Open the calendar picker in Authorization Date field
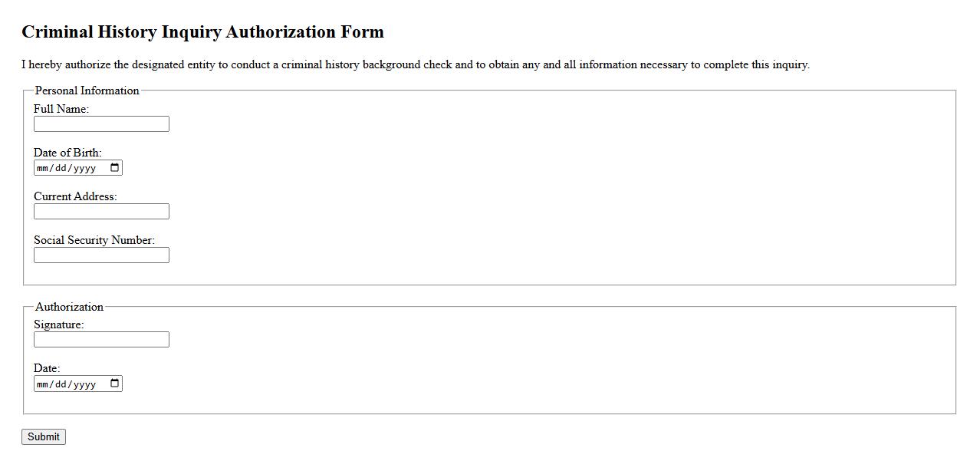The width and height of the screenshot is (980, 461). click(x=115, y=384)
